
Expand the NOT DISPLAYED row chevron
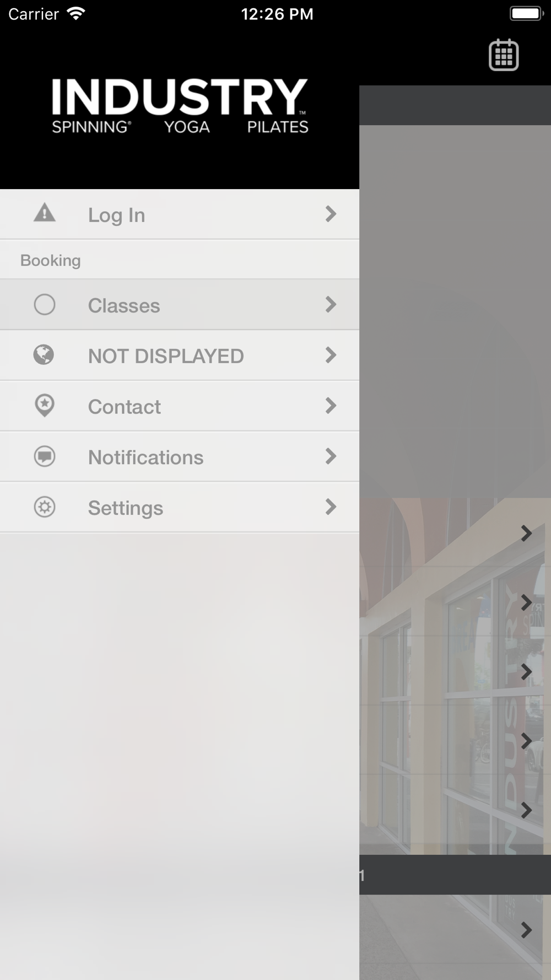331,355
